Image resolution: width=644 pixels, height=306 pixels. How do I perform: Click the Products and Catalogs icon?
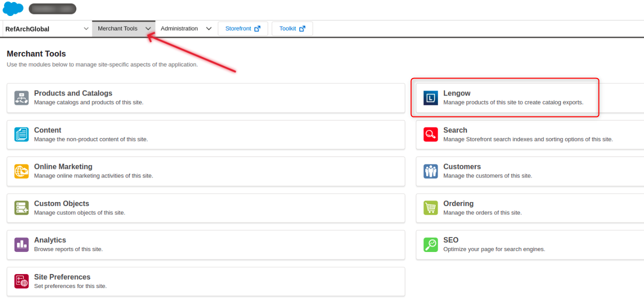[x=21, y=98]
